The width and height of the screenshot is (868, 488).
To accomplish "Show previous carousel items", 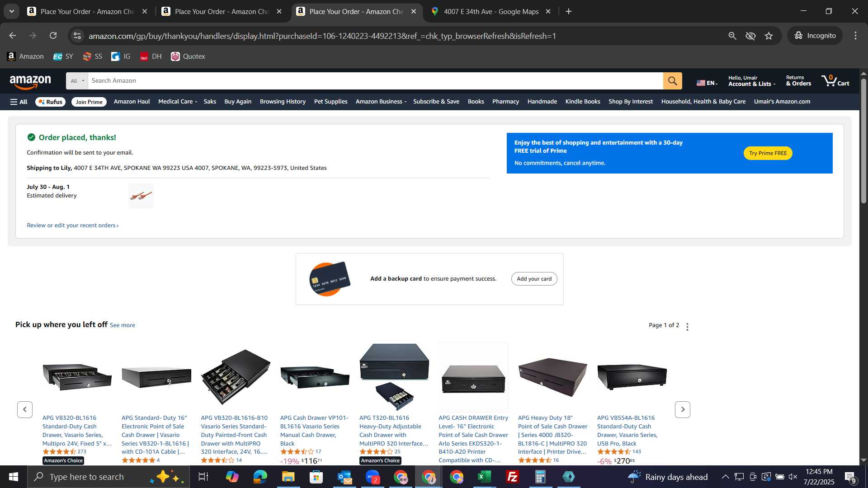I will pyautogui.click(x=25, y=409).
